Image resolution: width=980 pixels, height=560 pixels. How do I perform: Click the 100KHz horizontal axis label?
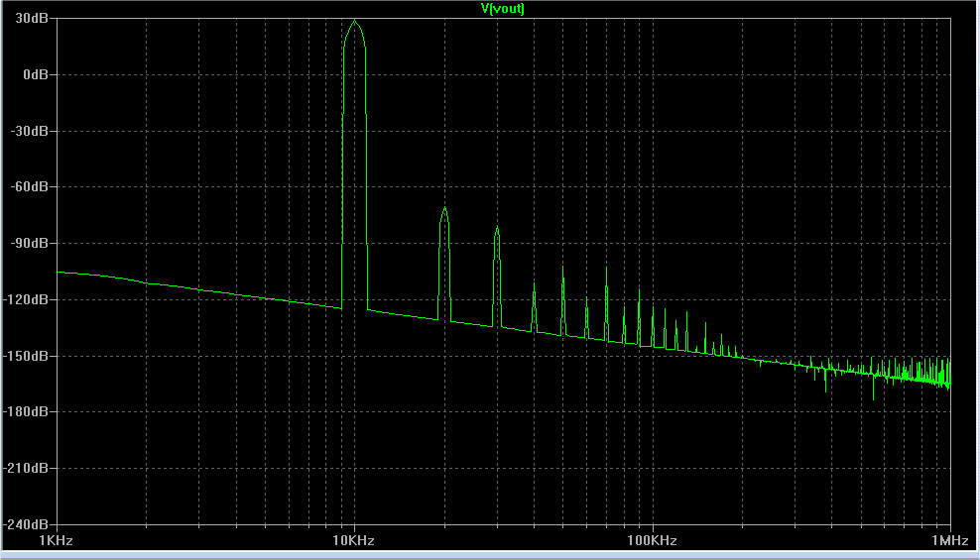pyautogui.click(x=652, y=540)
